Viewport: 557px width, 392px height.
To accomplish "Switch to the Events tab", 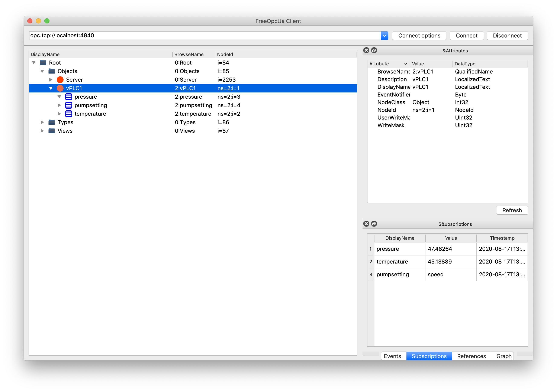I will coord(392,356).
